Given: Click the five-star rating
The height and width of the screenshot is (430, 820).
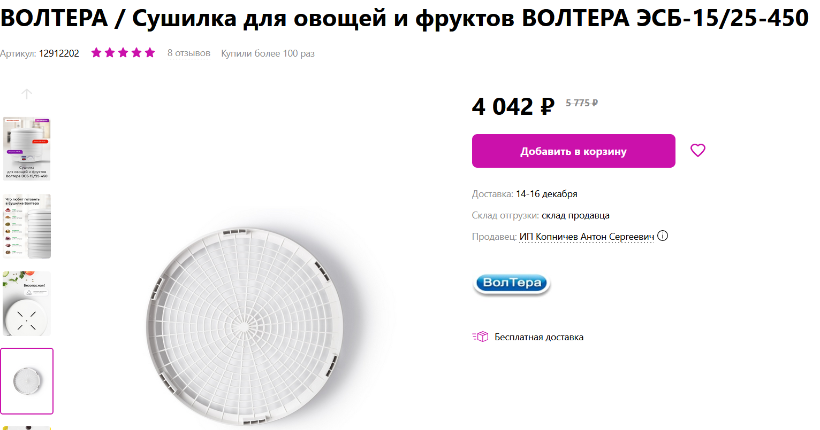Looking at the screenshot, I should [x=123, y=53].
